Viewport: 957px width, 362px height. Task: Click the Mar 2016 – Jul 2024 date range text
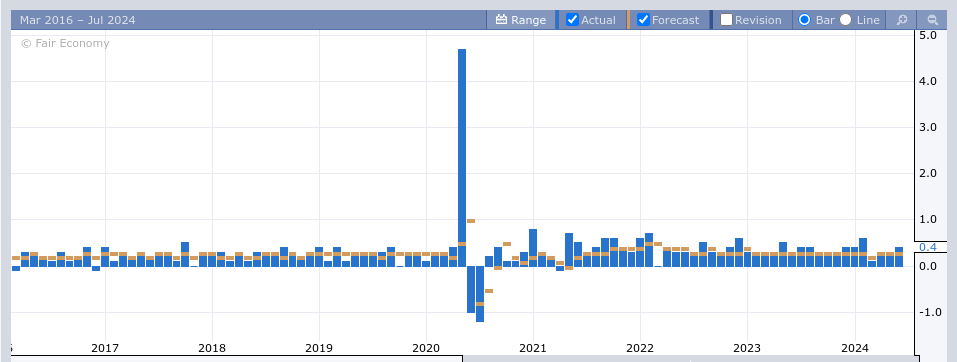point(78,20)
